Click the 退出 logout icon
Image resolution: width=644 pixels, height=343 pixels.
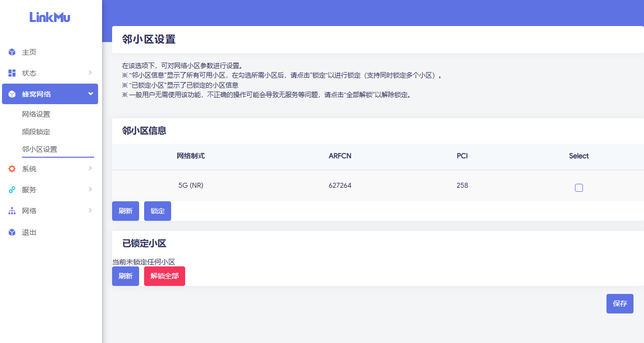click(x=12, y=232)
